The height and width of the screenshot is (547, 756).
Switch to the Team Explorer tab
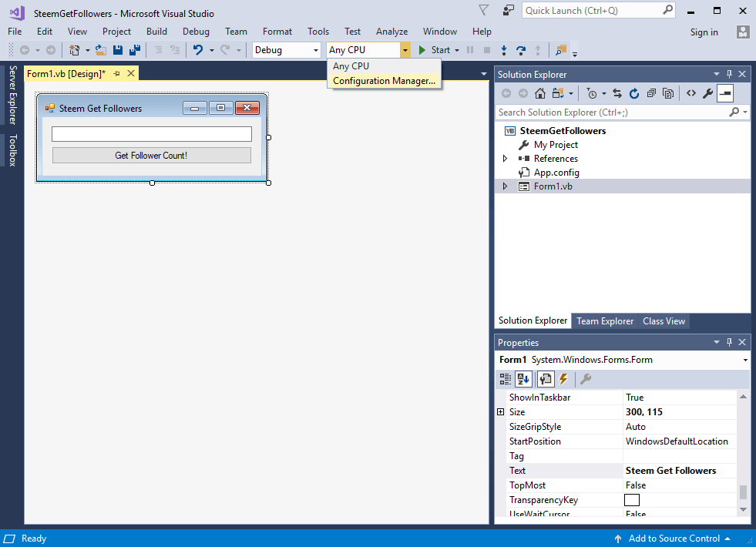(605, 321)
